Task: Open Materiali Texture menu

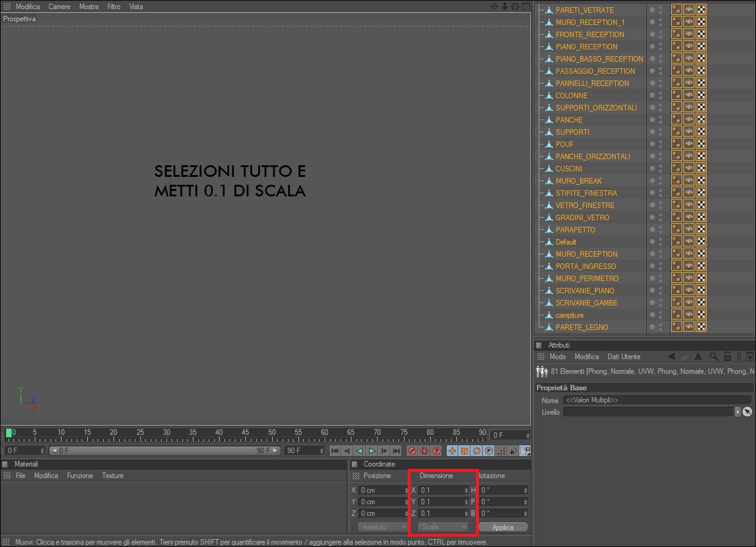Action: [x=113, y=476]
